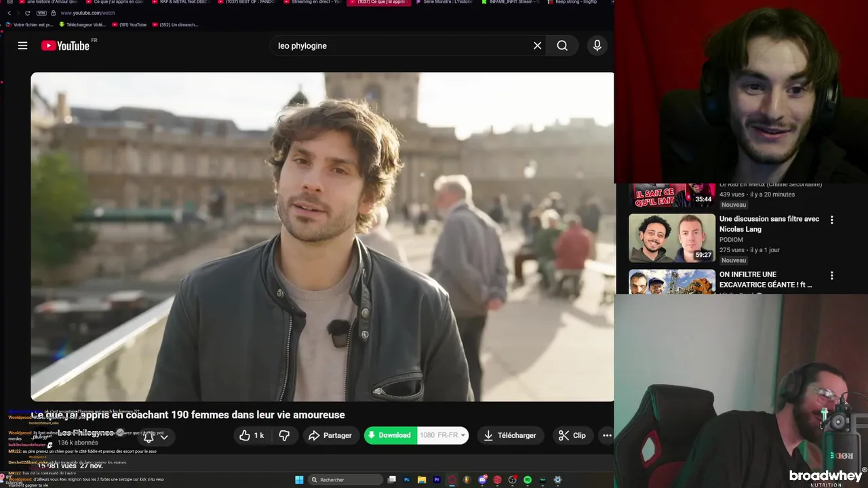Click the Opera browser taskbar icon
Image resolution: width=868 pixels, height=488 pixels.
click(452, 480)
